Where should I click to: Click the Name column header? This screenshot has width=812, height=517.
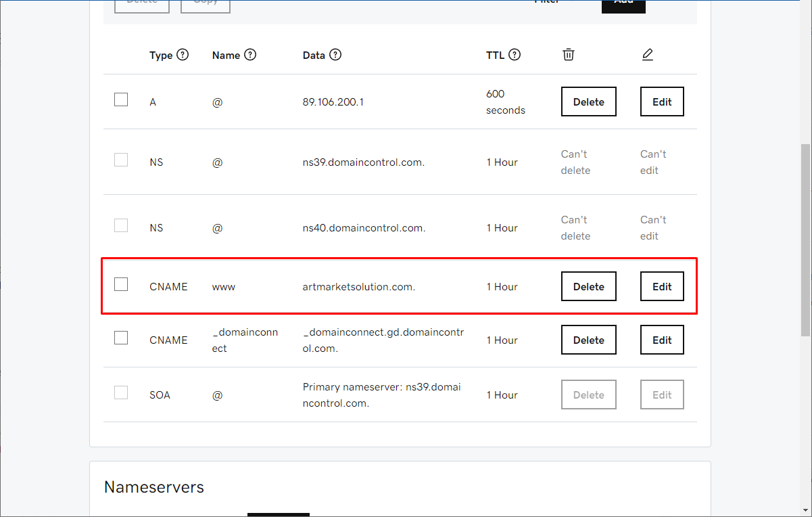tap(226, 55)
